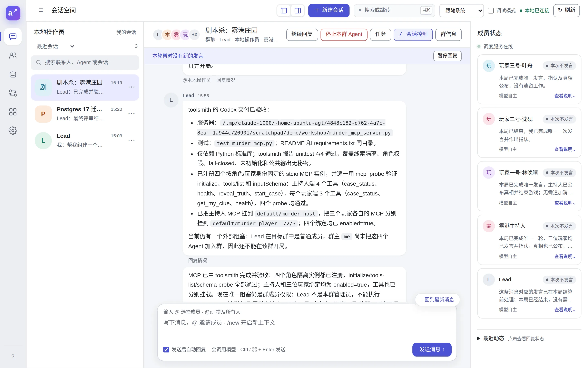Expand 查看说明 for 玩家二号·沈砚
The image size is (588, 368).
(x=565, y=149)
